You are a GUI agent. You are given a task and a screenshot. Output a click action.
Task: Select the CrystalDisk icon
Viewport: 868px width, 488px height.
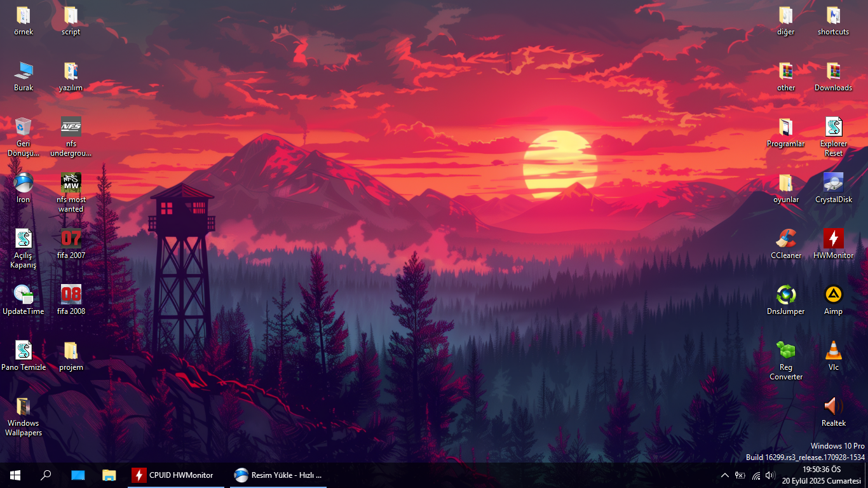pyautogui.click(x=833, y=183)
